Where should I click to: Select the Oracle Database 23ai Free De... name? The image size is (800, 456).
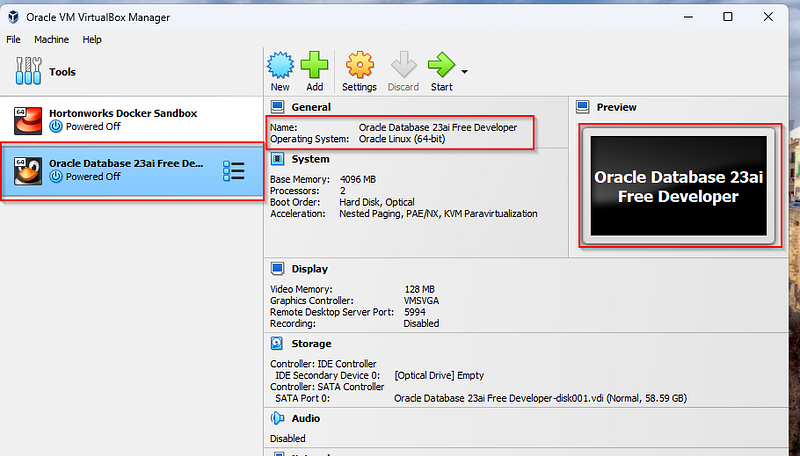(x=126, y=163)
